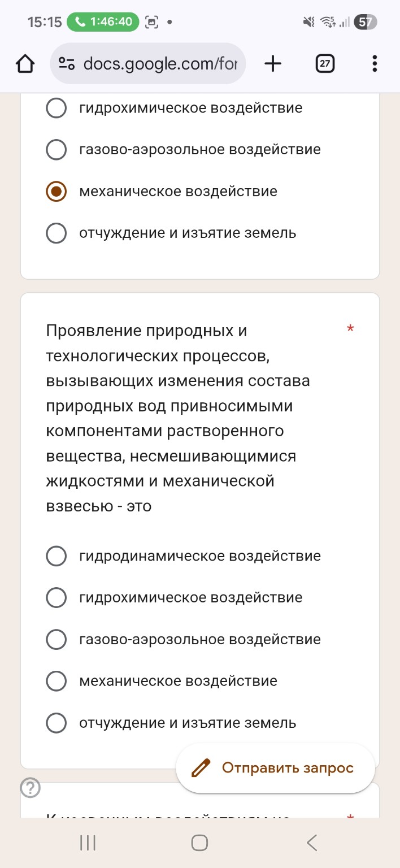400x868 pixels.
Task: Select газово-аэрозольное воздействие in lower question
Action: (x=56, y=639)
